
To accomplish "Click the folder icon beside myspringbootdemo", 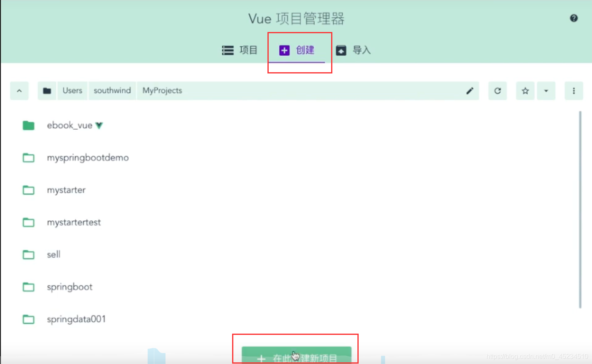I will click(x=28, y=158).
